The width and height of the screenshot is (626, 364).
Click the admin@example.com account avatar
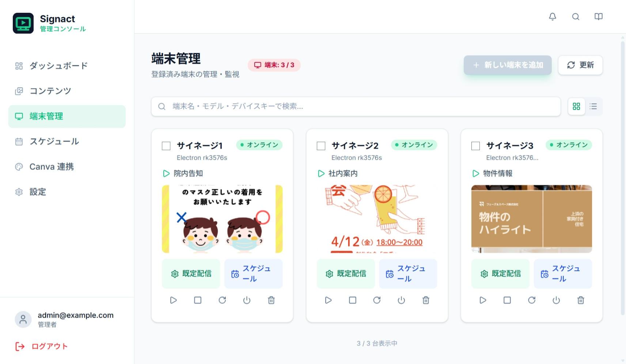(x=23, y=319)
